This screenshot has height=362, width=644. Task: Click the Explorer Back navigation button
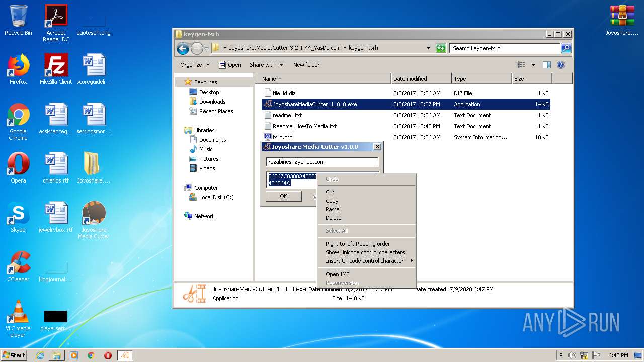(183, 48)
